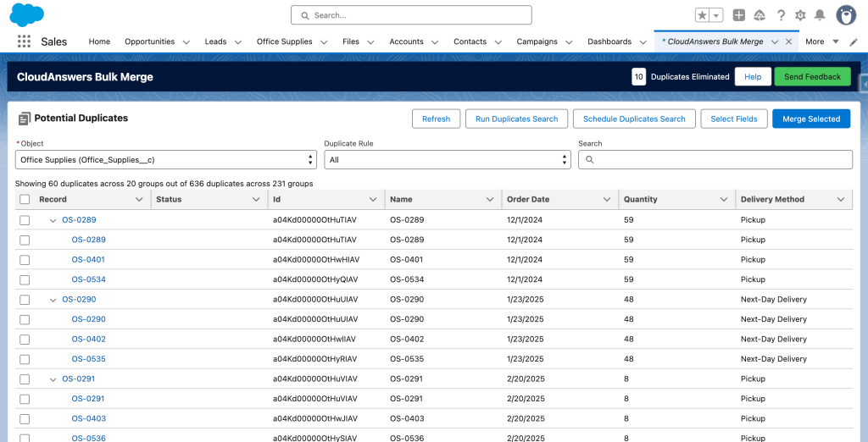868x442 pixels.
Task: Open the Status column header menu
Action: point(256,200)
